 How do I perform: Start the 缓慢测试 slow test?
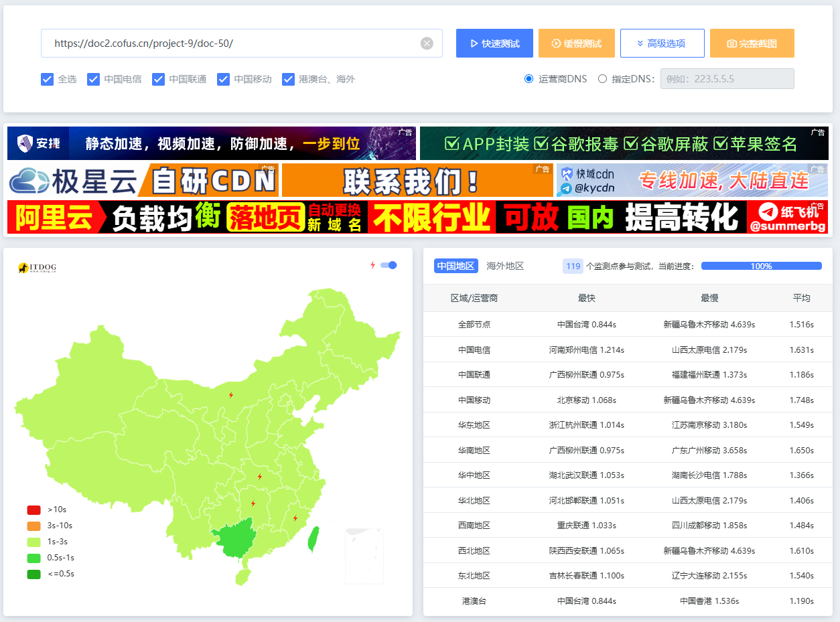pyautogui.click(x=577, y=44)
